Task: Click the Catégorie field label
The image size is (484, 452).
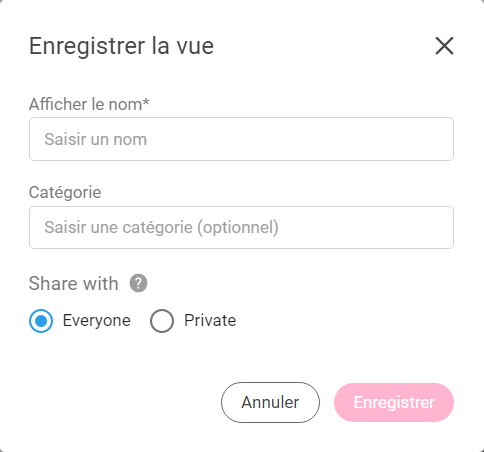Action: point(65,193)
